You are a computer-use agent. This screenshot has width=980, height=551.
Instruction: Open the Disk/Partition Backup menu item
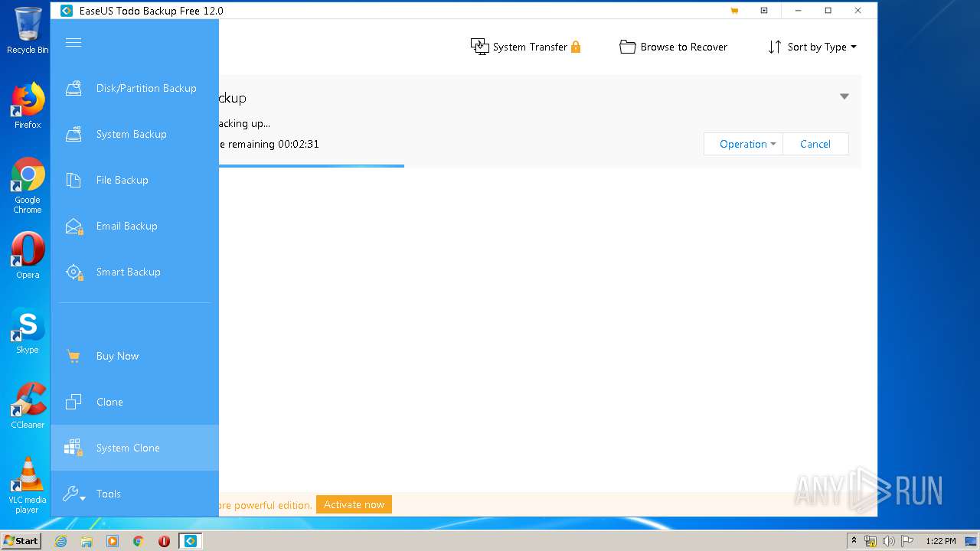135,88
